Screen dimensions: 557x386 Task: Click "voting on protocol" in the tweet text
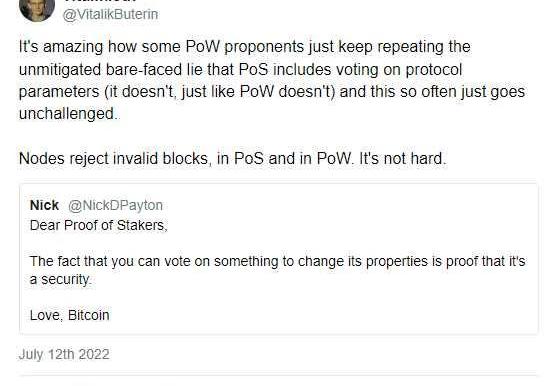pyautogui.click(x=399, y=70)
